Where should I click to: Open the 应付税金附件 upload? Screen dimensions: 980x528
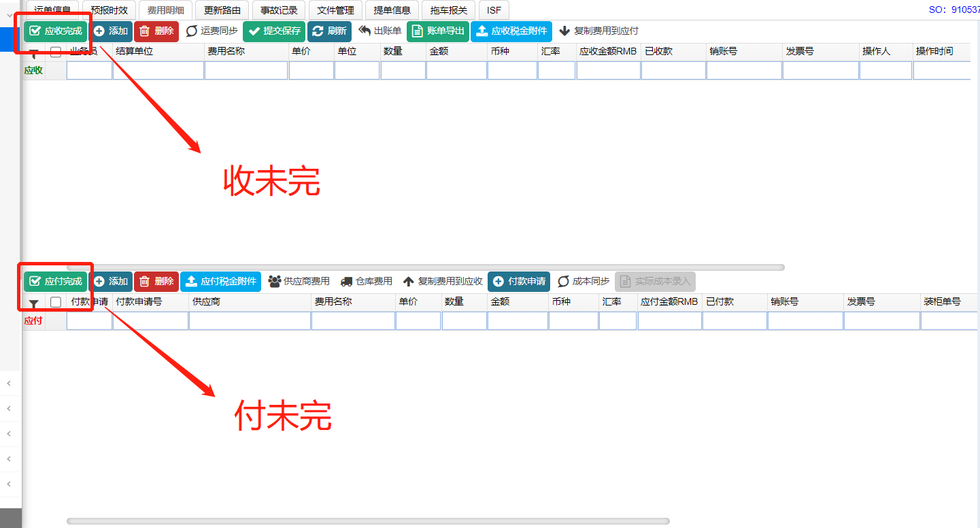coord(220,282)
